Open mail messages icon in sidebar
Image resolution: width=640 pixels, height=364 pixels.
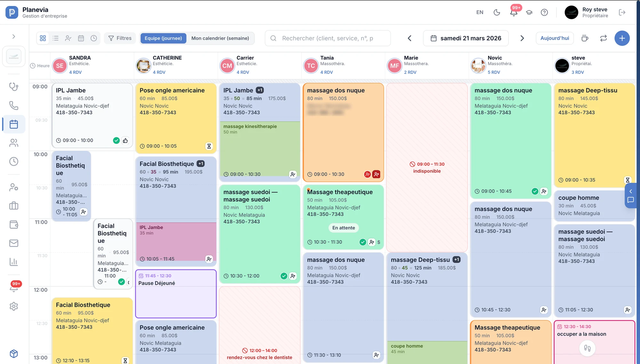point(14,243)
